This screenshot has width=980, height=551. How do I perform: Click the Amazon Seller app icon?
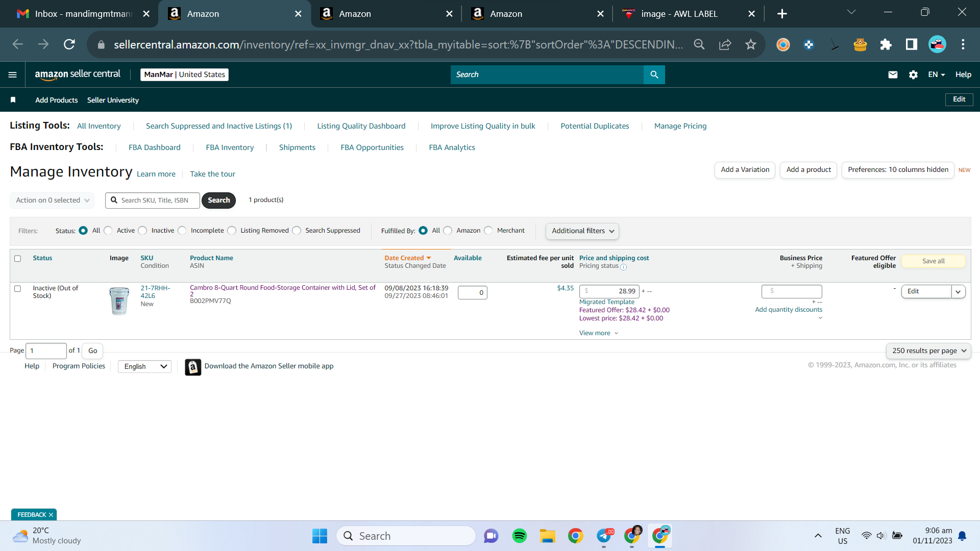click(193, 367)
